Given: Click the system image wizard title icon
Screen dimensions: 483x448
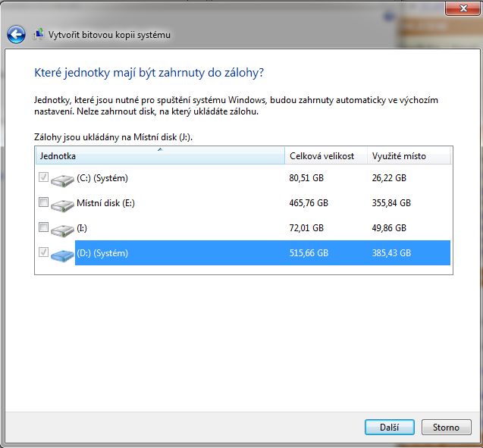Looking at the screenshot, I should pyautogui.click(x=39, y=34).
